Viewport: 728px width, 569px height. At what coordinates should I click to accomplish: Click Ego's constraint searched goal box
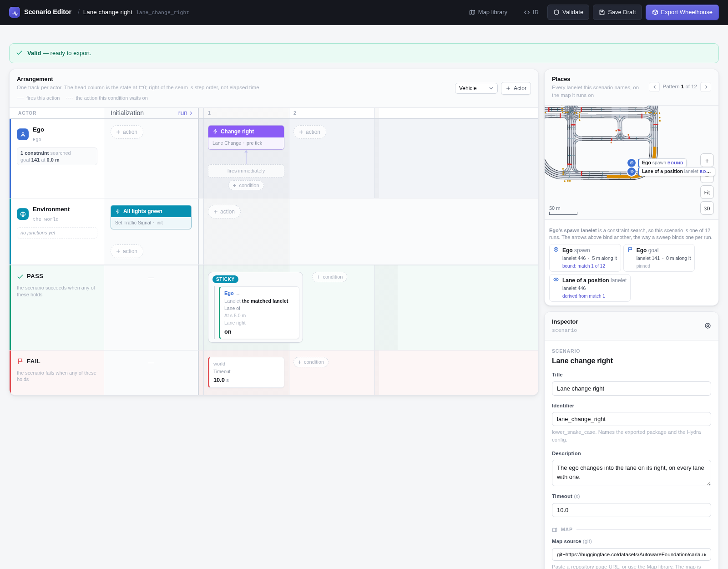[x=57, y=156]
